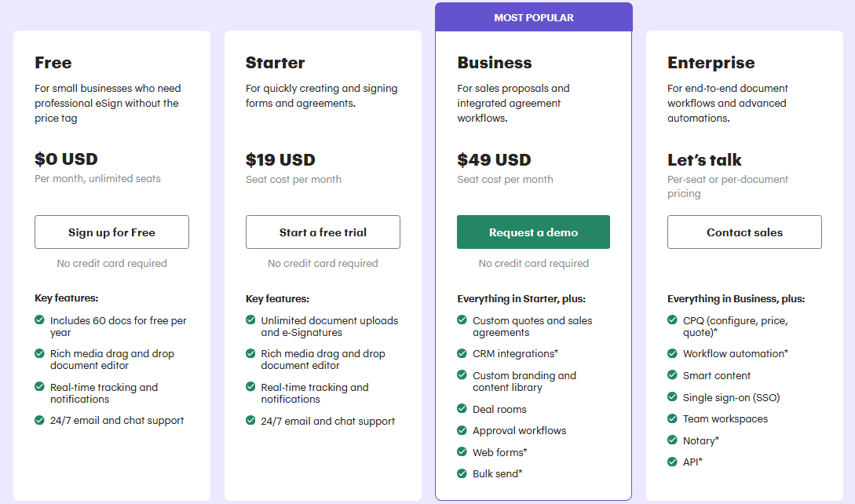855x504 pixels.
Task: Click the green "Request a demo" button
Action: (533, 232)
